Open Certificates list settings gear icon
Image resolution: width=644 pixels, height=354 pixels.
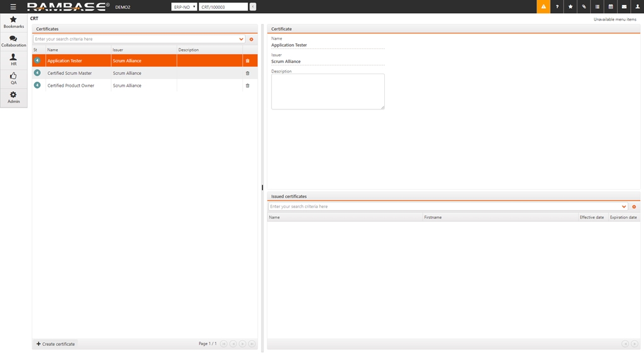coord(252,39)
